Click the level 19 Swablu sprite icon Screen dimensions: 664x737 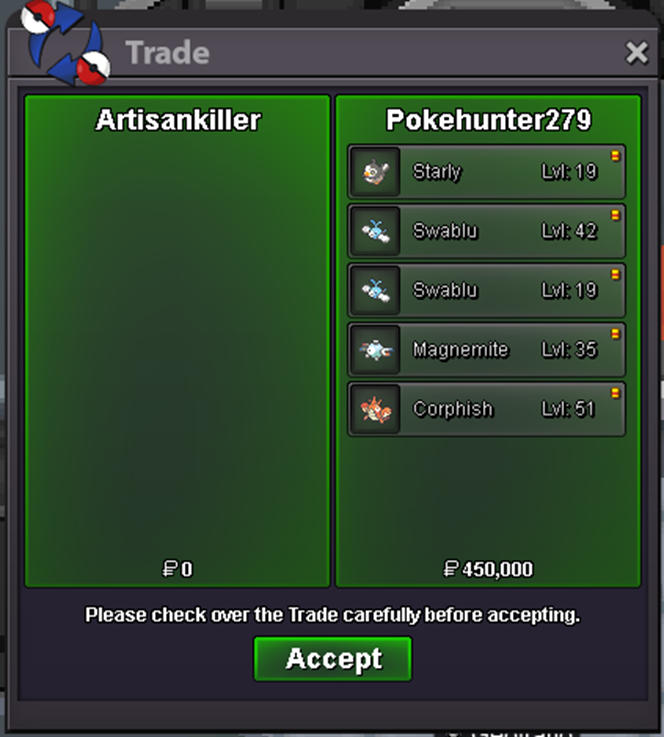pyautogui.click(x=375, y=290)
